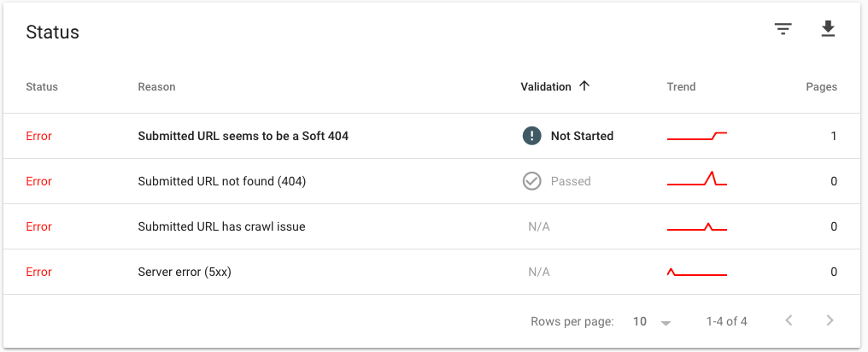Click the Pages column header
This screenshot has height=352, width=868.
pos(821,86)
